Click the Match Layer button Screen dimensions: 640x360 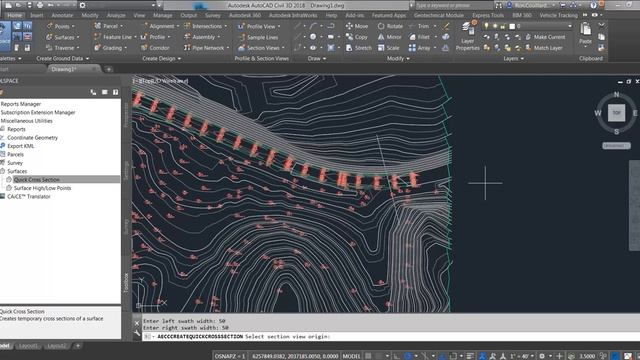(544, 48)
